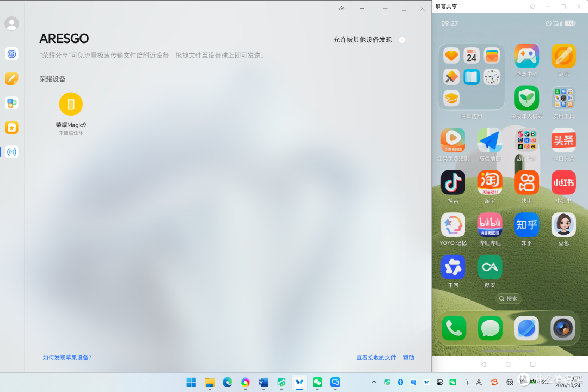Open 游戏中心 app on the shared phone
Screen dimensions: 588x392
526,56
